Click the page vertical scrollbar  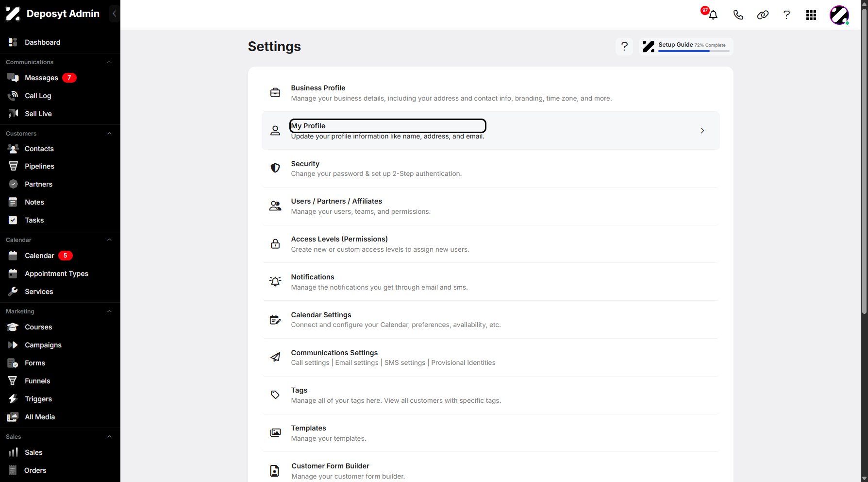(x=864, y=160)
